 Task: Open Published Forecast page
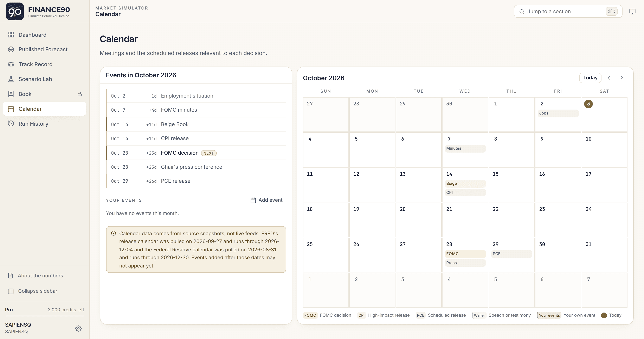coord(45,49)
